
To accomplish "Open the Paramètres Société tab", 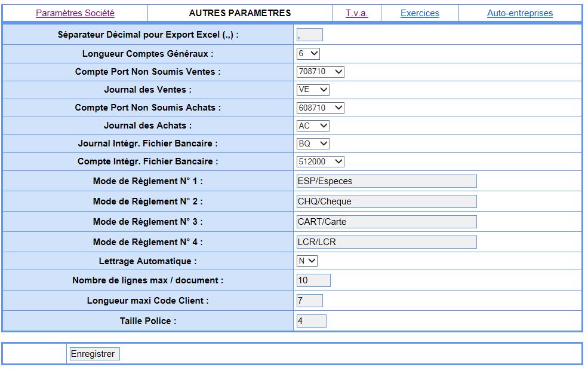I will (x=75, y=13).
